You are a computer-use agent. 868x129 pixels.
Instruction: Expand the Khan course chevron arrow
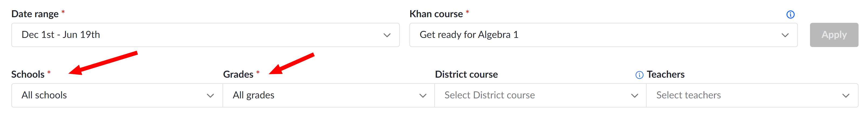tap(785, 35)
